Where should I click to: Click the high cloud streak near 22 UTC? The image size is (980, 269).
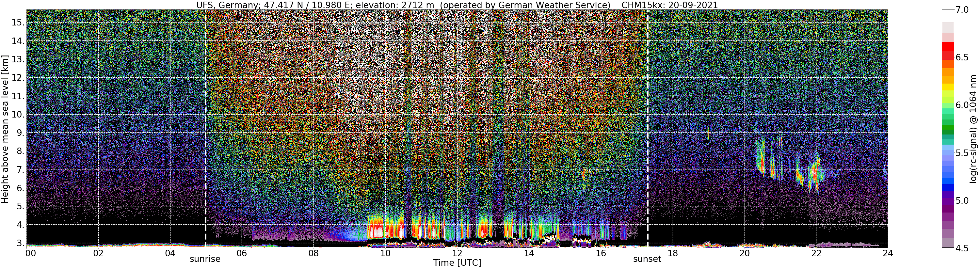pos(815,173)
